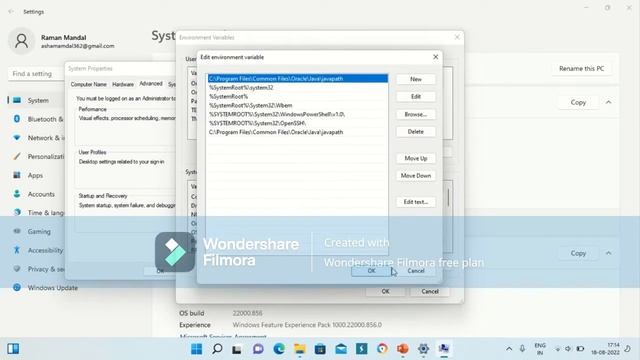Open Network & internet in Settings sidebar

click(37, 138)
